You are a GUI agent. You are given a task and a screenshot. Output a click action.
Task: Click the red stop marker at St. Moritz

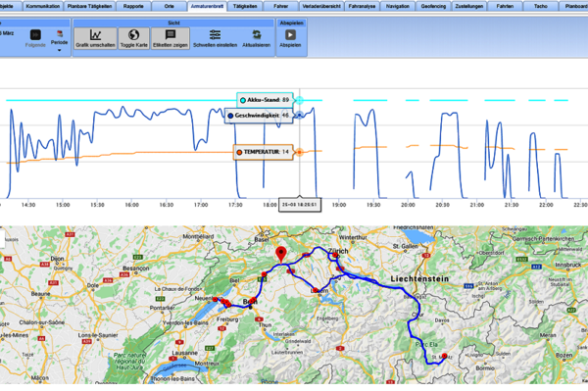click(x=444, y=356)
